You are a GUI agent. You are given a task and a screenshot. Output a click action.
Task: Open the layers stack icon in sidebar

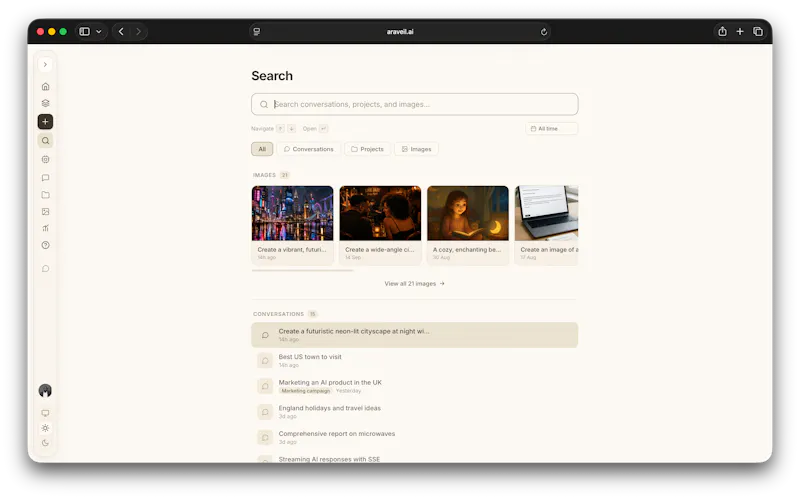pos(45,103)
